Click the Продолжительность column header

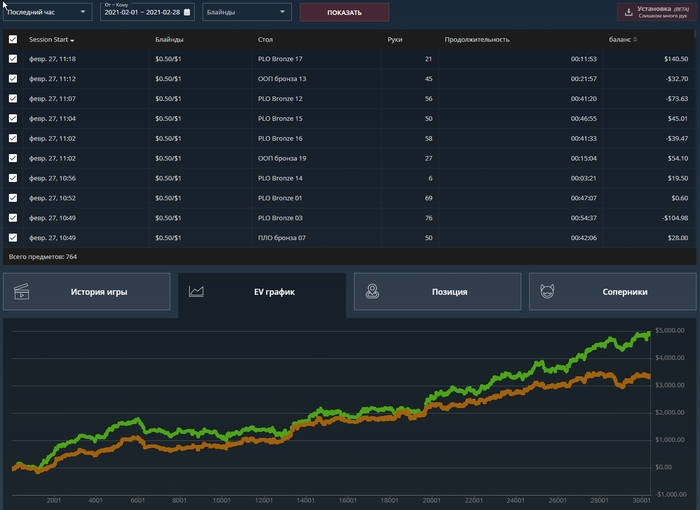point(477,39)
